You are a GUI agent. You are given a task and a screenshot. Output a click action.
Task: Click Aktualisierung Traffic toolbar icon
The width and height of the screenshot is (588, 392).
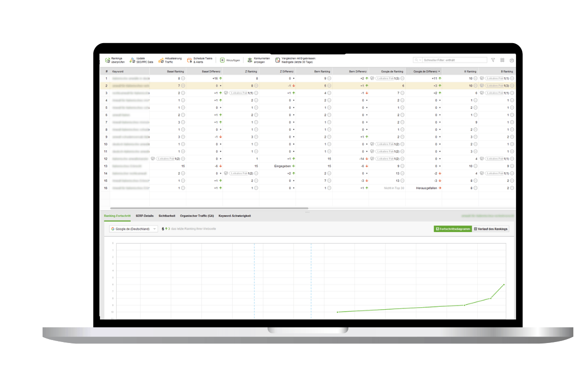click(x=161, y=60)
